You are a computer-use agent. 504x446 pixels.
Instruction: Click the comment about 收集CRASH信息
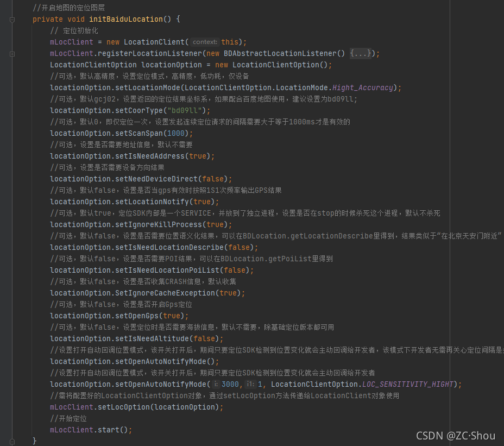tap(143, 282)
